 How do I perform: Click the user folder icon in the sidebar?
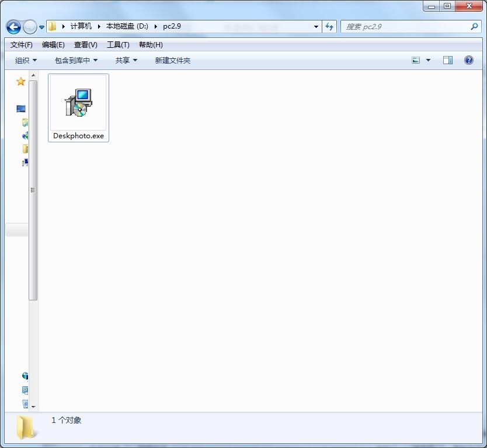pyautogui.click(x=25, y=149)
